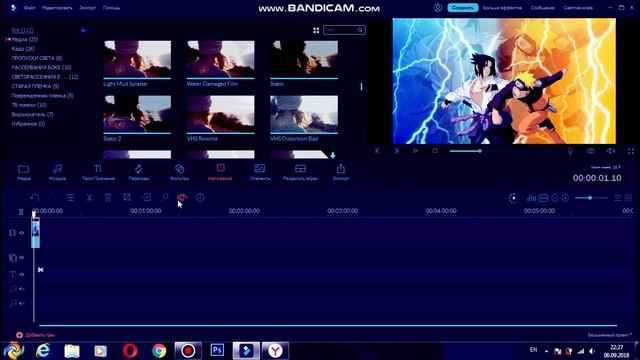Open the Редактировать menu
The image size is (640, 360).
(x=57, y=8)
